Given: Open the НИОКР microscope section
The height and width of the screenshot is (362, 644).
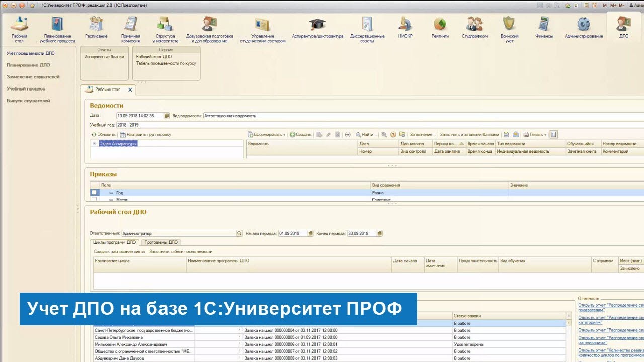Looking at the screenshot, I should (x=405, y=24).
